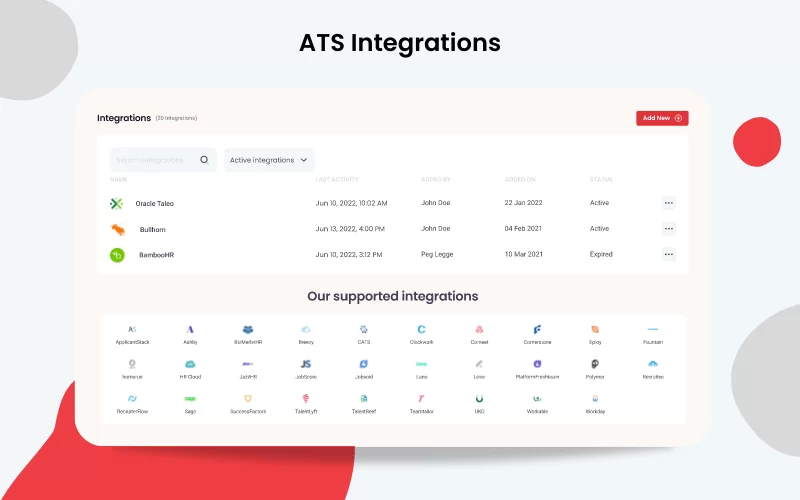Click the Oracle Taleo name text
The width and height of the screenshot is (800, 500).
(155, 204)
